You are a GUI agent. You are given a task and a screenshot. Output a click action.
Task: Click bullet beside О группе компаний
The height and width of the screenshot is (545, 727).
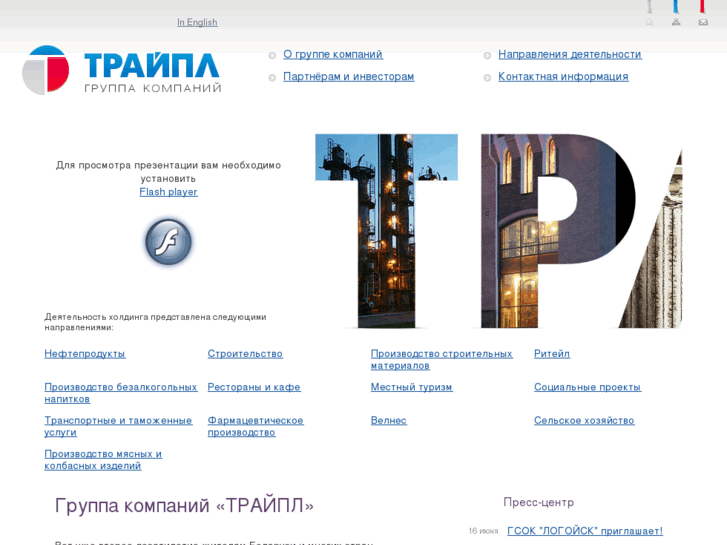tap(272, 56)
